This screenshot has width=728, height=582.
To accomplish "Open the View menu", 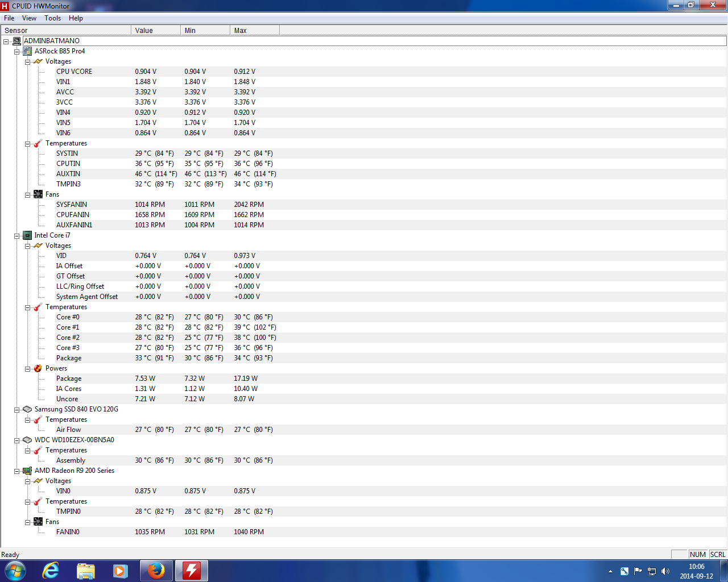I will (x=29, y=18).
